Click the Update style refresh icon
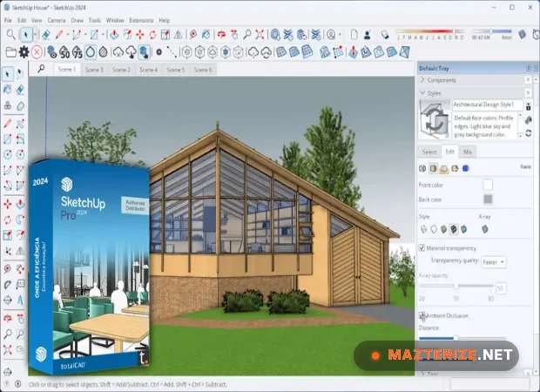The height and width of the screenshot is (392, 540). coord(529,133)
